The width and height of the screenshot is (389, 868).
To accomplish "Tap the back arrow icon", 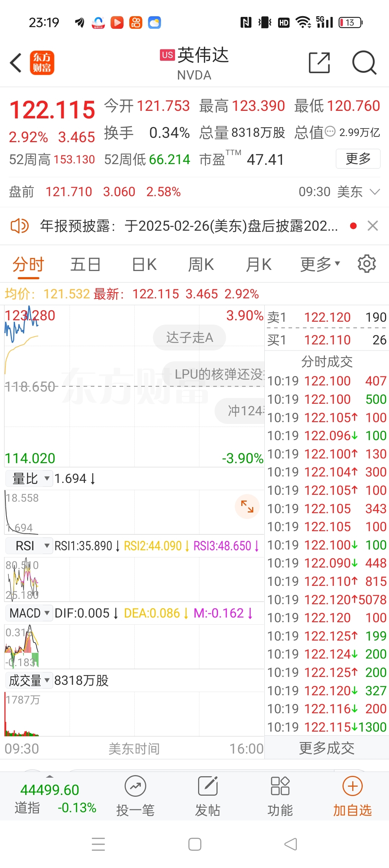I will coord(16,63).
